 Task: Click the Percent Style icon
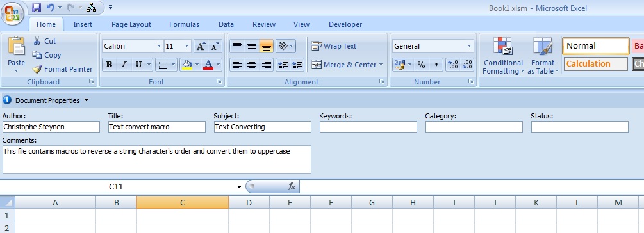[x=421, y=65]
